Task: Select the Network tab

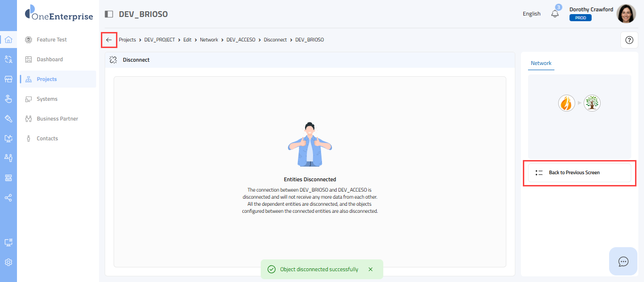Action: pos(541,63)
